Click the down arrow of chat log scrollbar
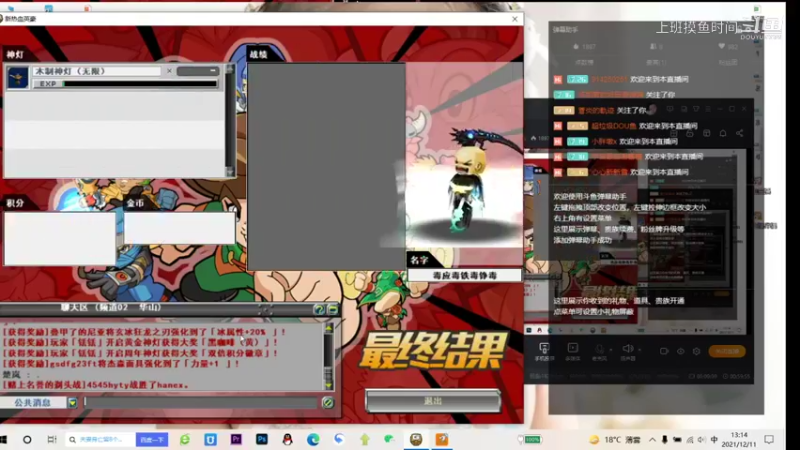Image resolution: width=800 pixels, height=450 pixels. point(329,386)
